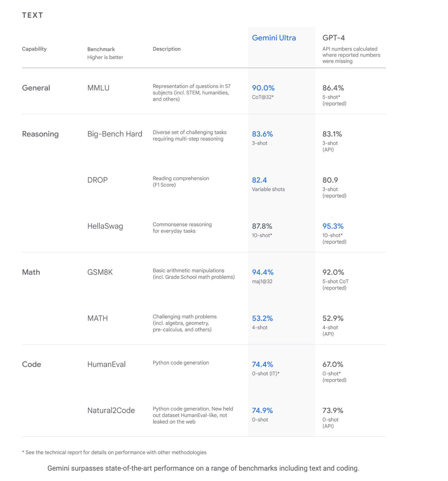
Task: Click the Benchmark column header
Action: click(101, 49)
